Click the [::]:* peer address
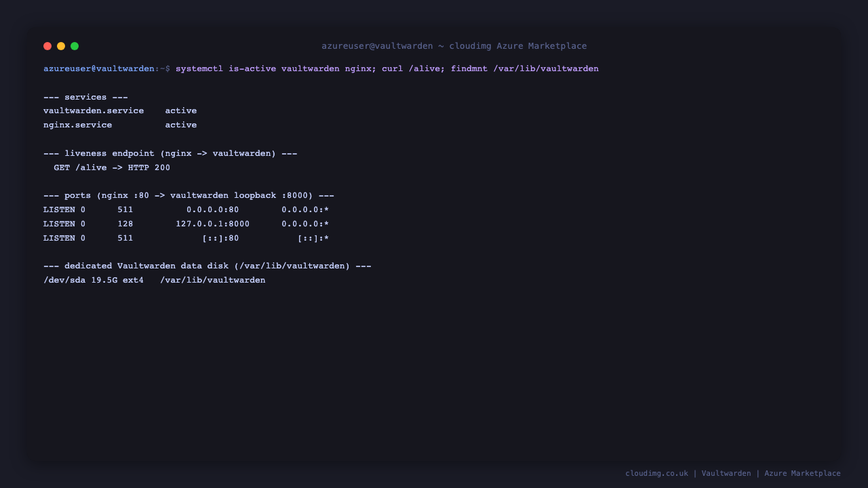Image resolution: width=868 pixels, height=488 pixels. coord(313,238)
